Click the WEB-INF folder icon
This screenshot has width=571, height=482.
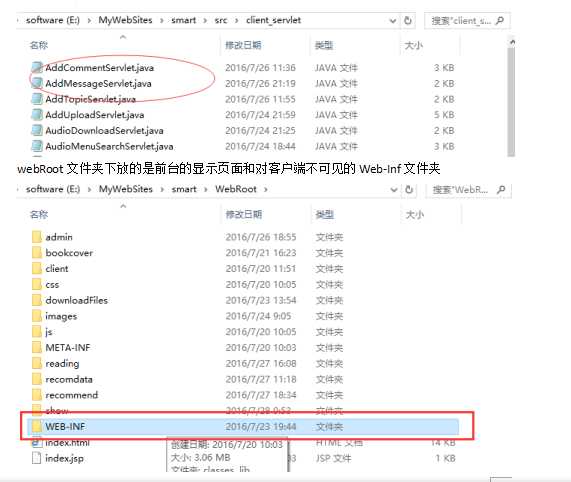point(37,426)
